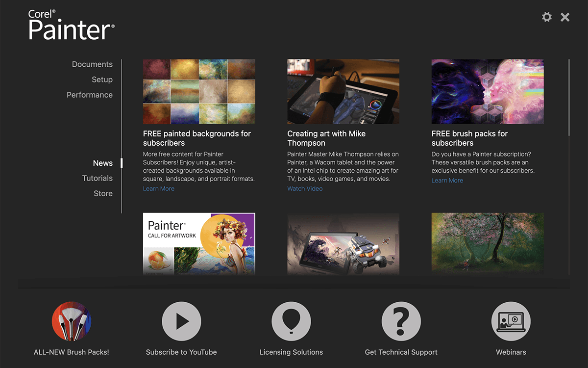The height and width of the screenshot is (368, 588).
Task: Click Learn More under FREE brush packs
Action: [447, 180]
